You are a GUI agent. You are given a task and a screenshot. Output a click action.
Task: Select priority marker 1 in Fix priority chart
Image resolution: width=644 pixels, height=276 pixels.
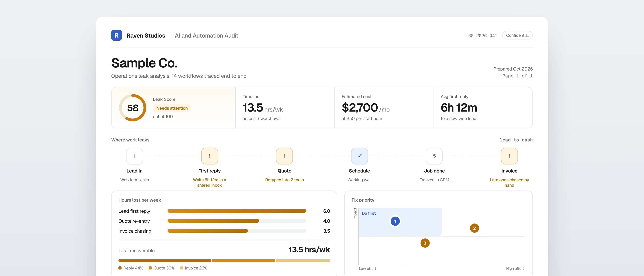click(395, 221)
